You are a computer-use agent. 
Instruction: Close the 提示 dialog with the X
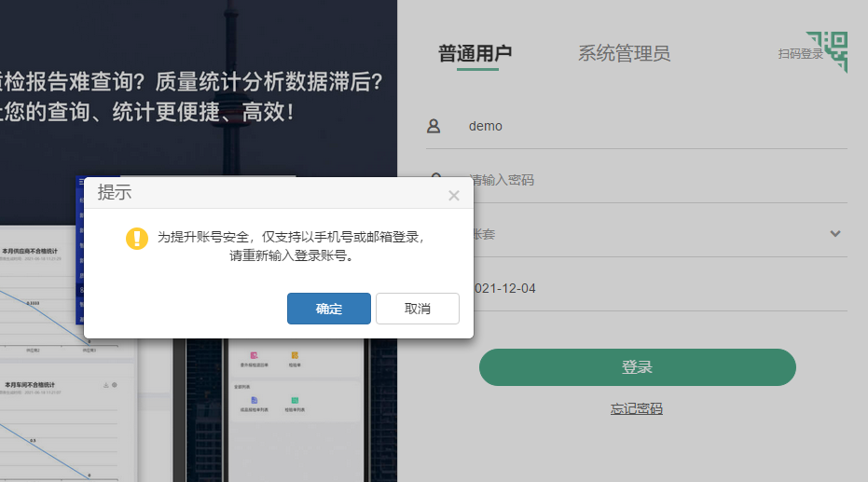coord(454,196)
